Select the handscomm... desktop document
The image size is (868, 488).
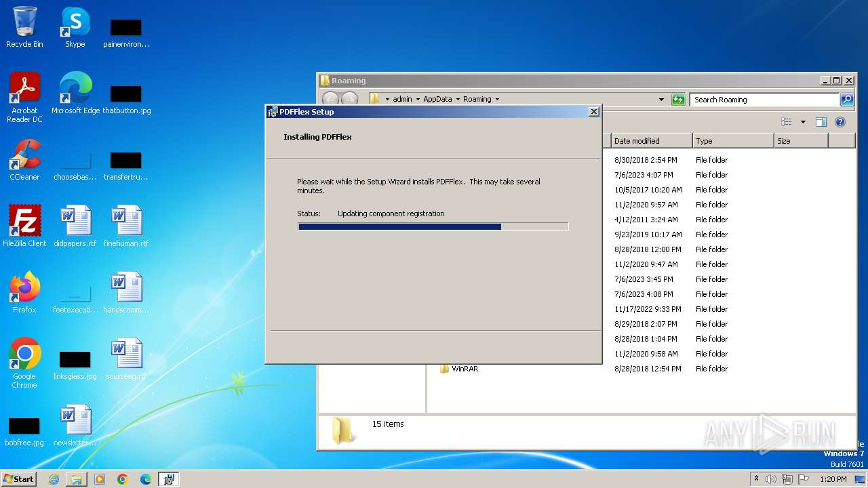tap(126, 293)
